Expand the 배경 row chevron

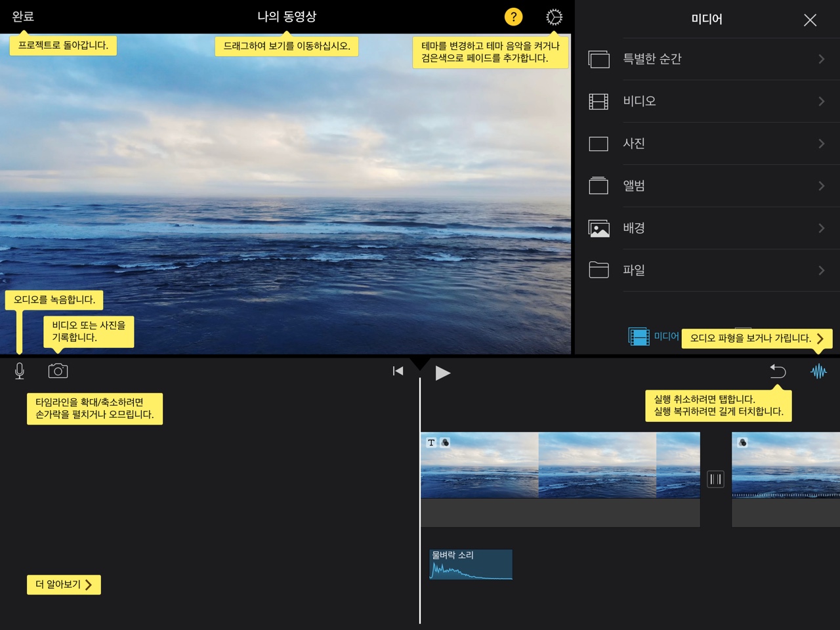pos(822,228)
